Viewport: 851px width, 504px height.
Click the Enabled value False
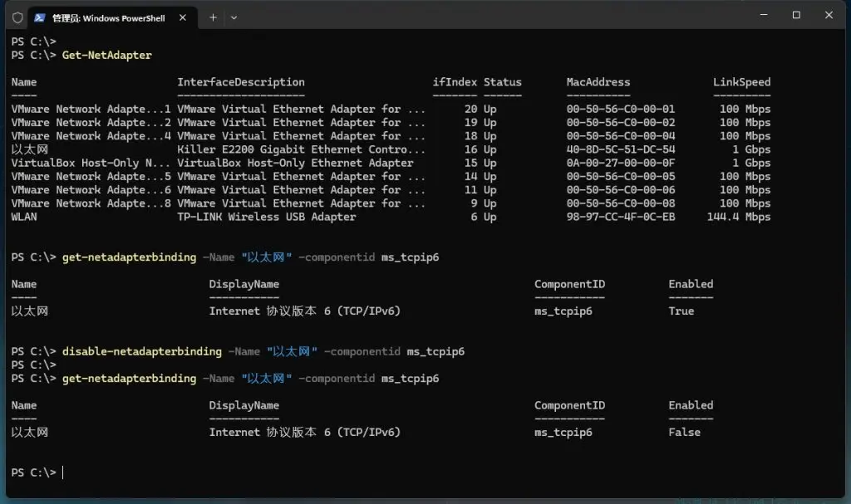[x=684, y=433]
